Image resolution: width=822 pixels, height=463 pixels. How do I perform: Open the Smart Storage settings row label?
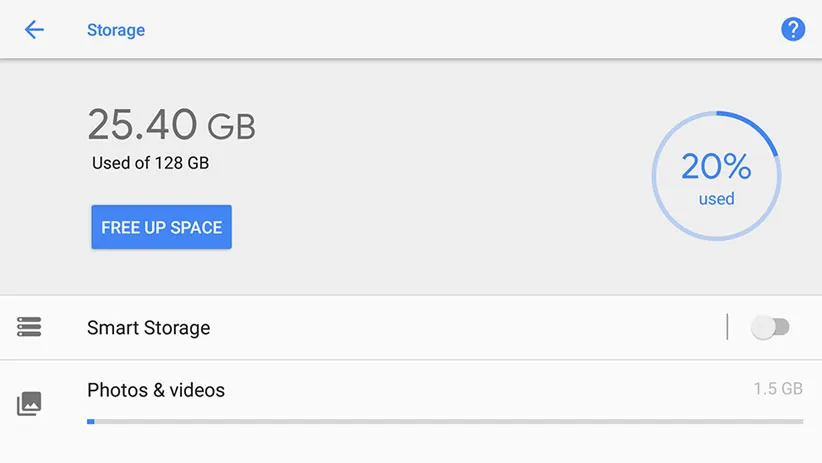(x=148, y=328)
